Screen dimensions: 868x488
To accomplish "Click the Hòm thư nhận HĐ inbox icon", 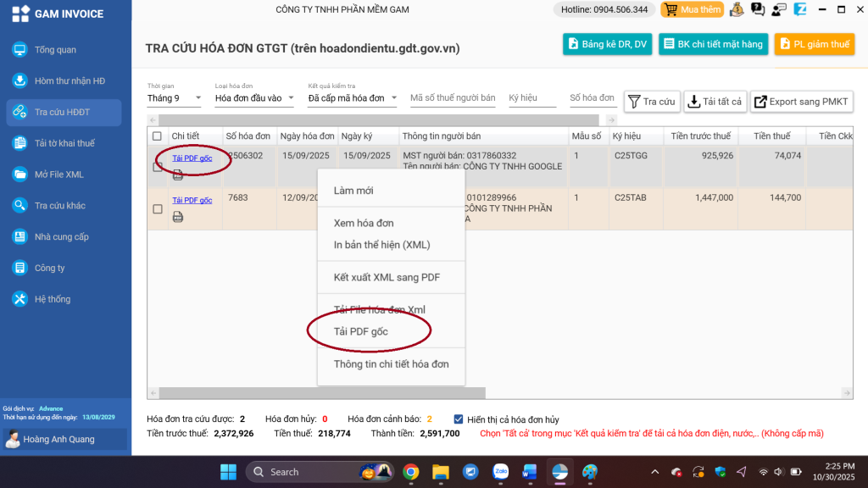I will pyautogui.click(x=19, y=81).
